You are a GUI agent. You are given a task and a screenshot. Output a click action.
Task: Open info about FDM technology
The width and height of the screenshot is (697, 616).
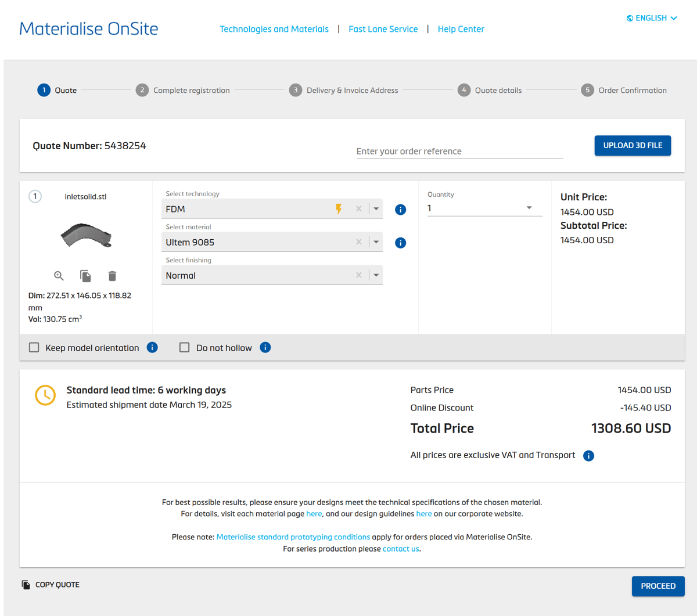(x=400, y=210)
